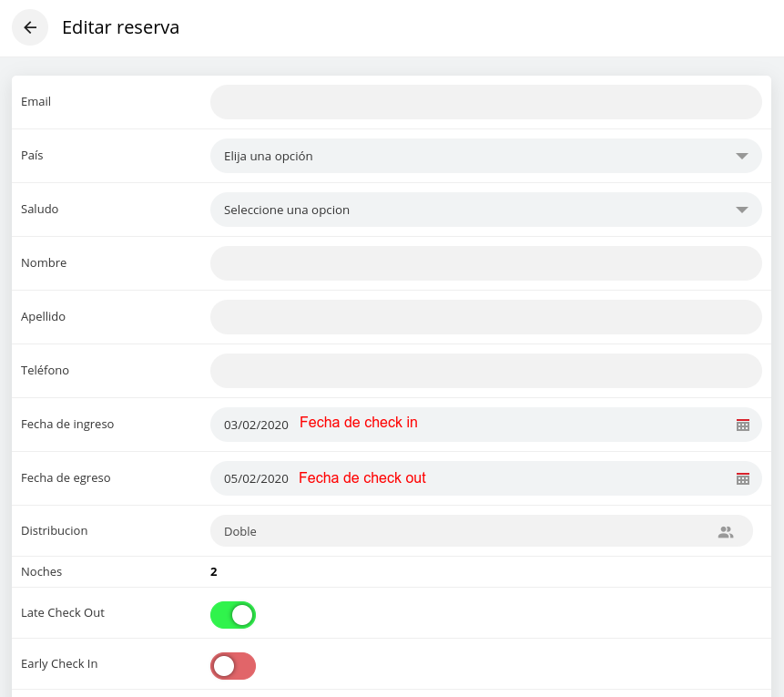784x697 pixels.
Task: Click inside the Email input field
Action: click(x=486, y=101)
